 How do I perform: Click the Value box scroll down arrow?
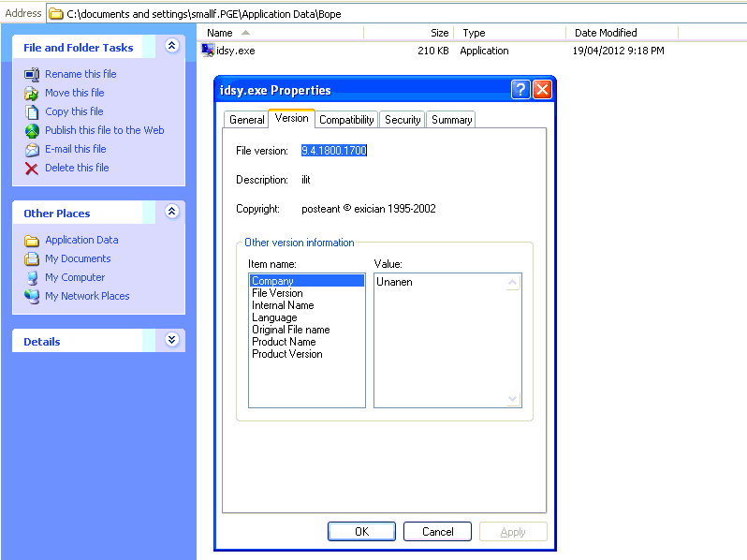coord(513,398)
